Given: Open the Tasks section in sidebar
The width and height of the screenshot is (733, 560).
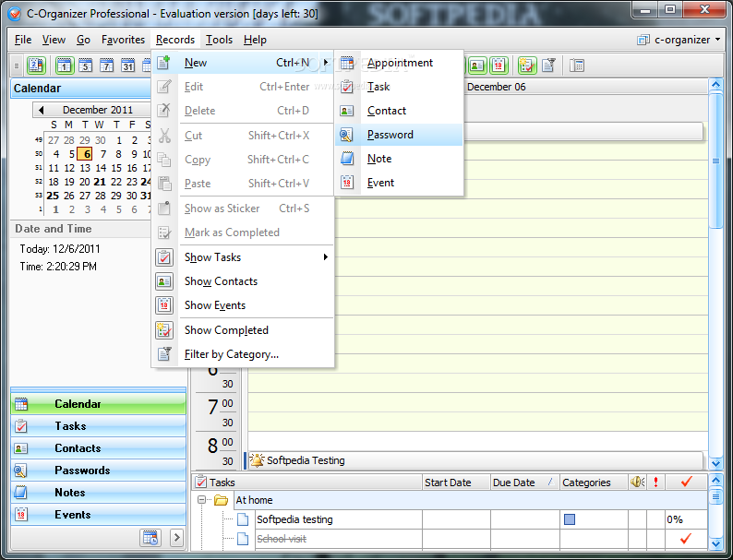Looking at the screenshot, I should click(x=98, y=426).
